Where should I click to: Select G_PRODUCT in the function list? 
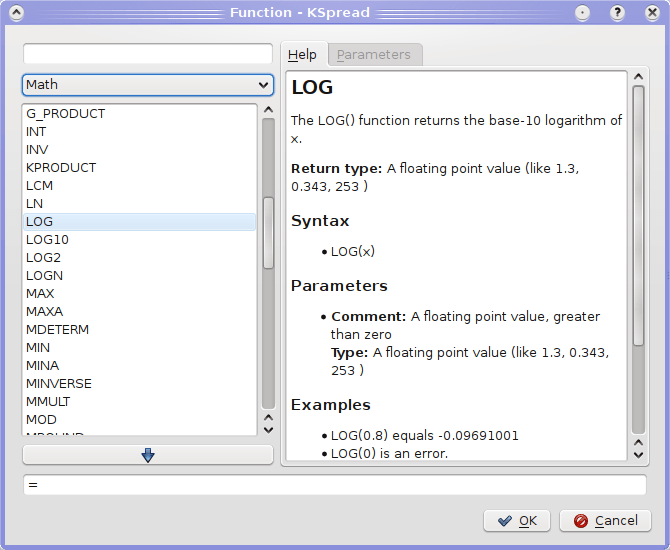139,114
